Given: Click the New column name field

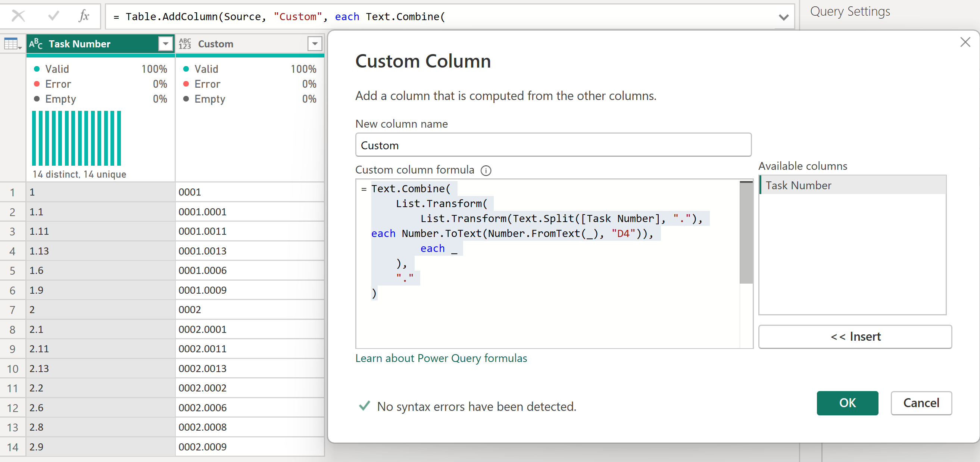Looking at the screenshot, I should coord(553,145).
